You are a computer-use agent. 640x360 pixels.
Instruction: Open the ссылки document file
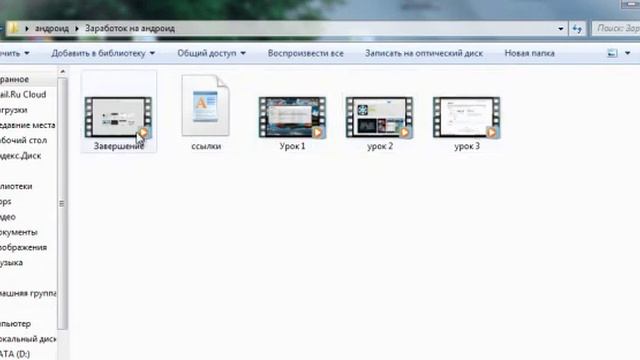(206, 105)
